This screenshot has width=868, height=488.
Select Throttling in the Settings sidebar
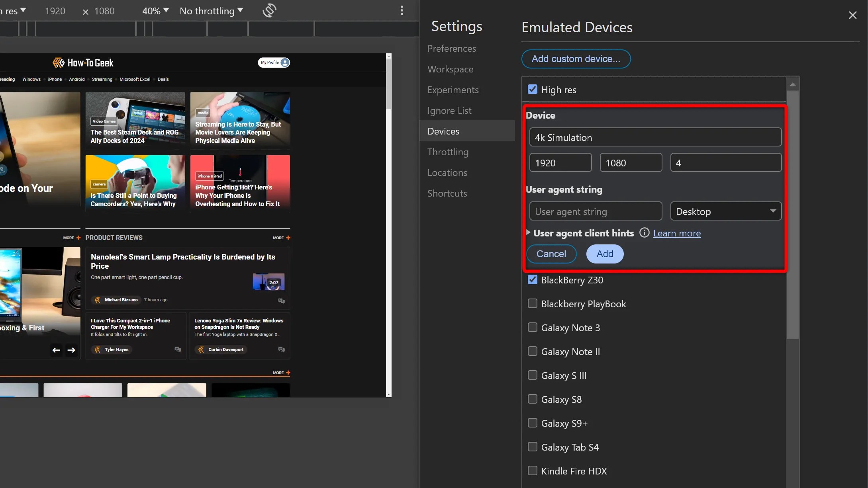click(448, 152)
